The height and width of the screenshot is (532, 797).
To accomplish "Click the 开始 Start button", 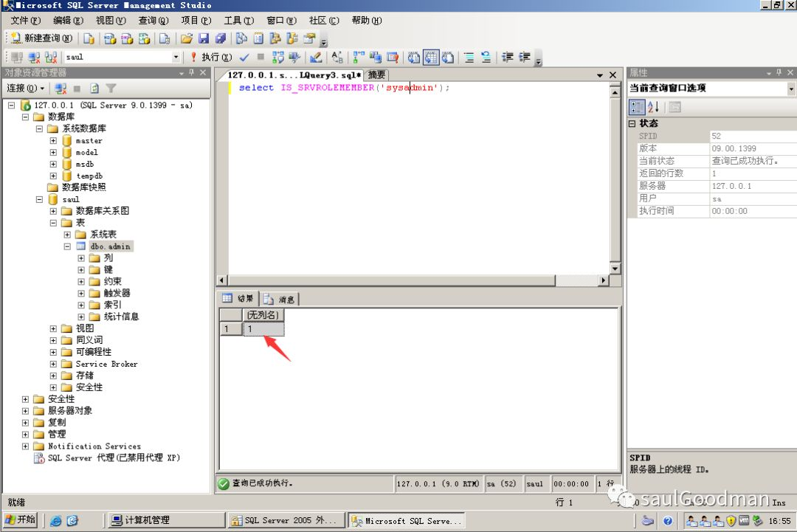I will [21, 519].
